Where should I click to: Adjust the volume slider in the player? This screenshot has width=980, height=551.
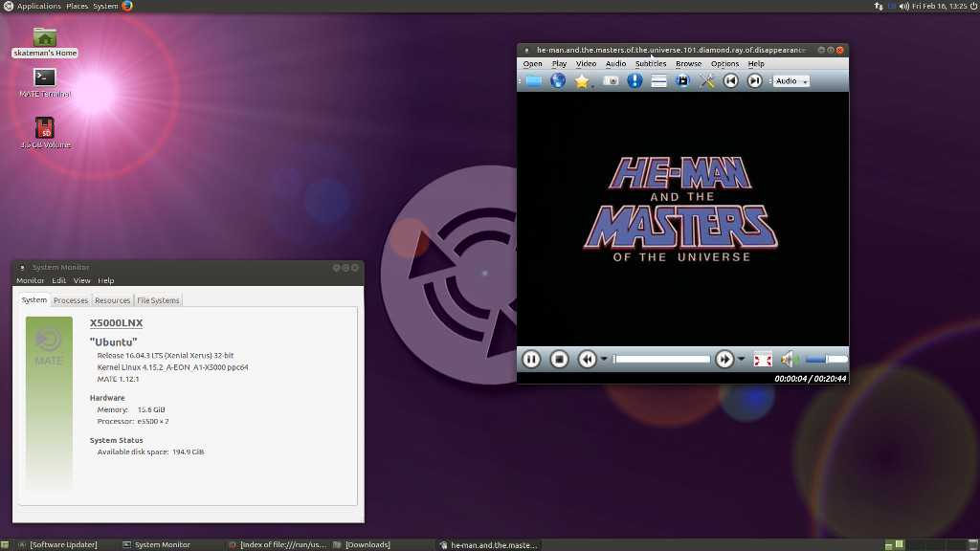(x=826, y=360)
